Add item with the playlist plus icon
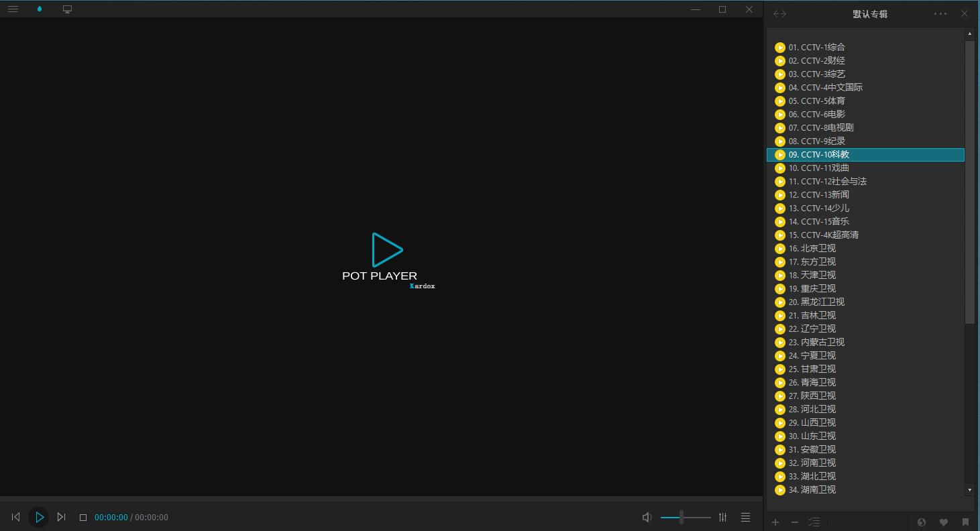This screenshot has width=980, height=531. [775, 522]
